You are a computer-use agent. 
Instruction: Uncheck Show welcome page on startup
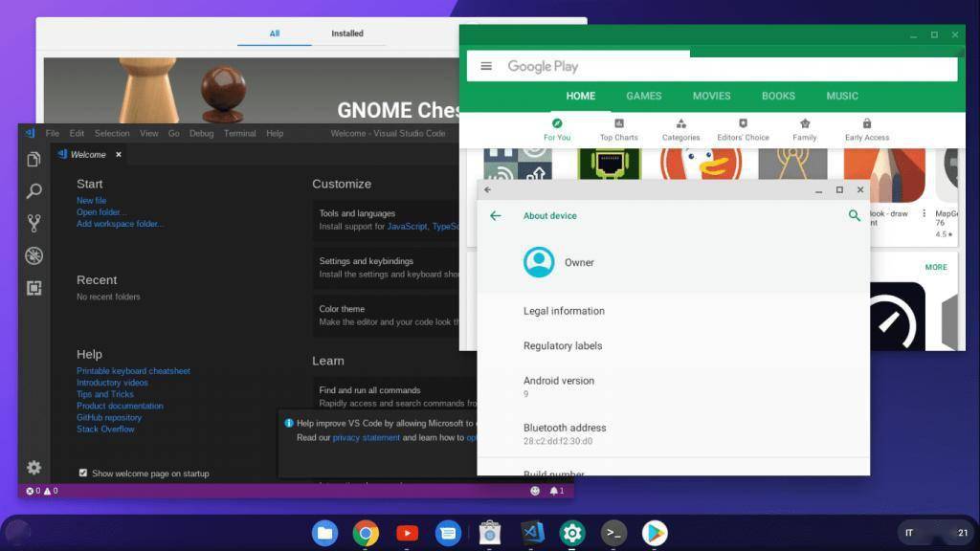[x=83, y=474]
